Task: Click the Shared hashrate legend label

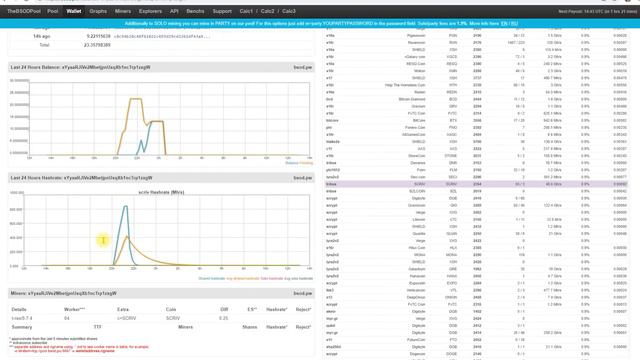Action: pyautogui.click(x=212, y=278)
